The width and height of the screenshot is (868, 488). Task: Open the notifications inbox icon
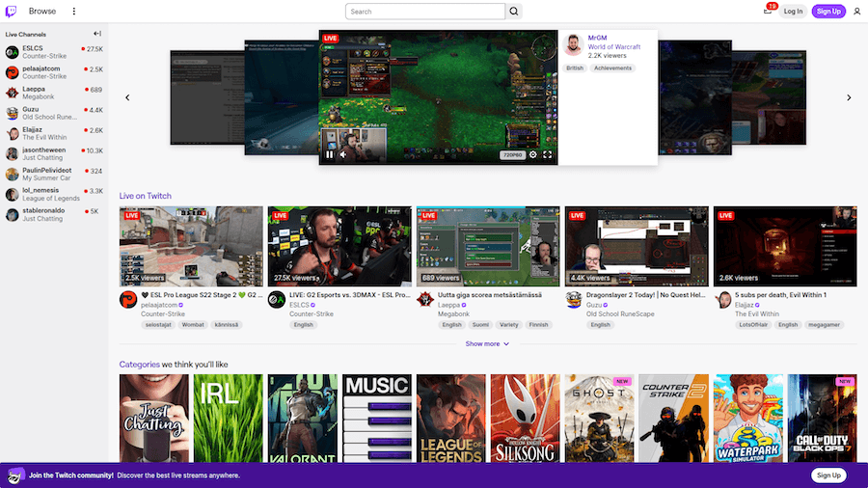(768, 11)
